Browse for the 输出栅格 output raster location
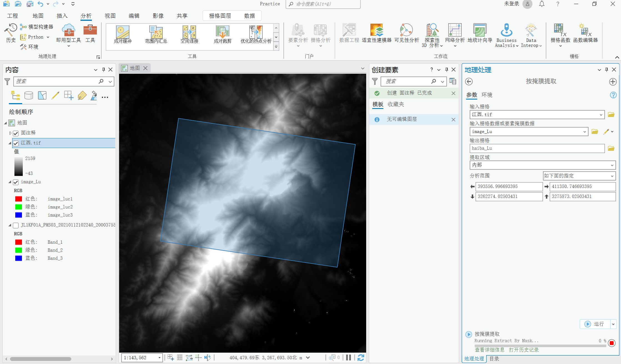This screenshot has width=621, height=364. click(x=611, y=148)
